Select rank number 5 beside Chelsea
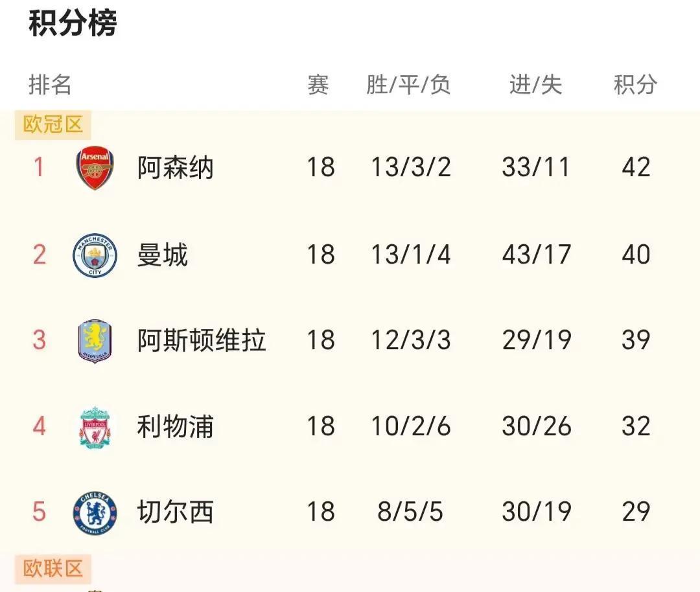This screenshot has height=592, width=700. [x=38, y=511]
